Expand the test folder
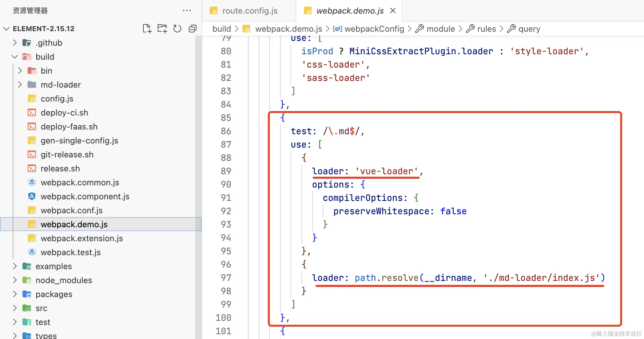The width and height of the screenshot is (644, 339). [x=15, y=322]
